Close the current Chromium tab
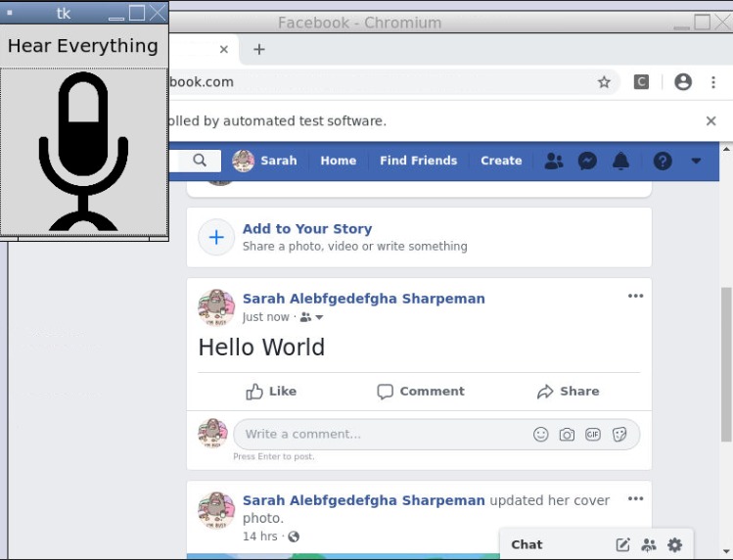Screen dimensions: 733x560 pyautogui.click(x=224, y=49)
